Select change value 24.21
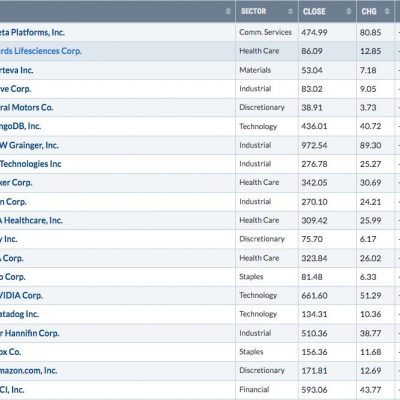This screenshot has height=400, width=400. [x=370, y=202]
